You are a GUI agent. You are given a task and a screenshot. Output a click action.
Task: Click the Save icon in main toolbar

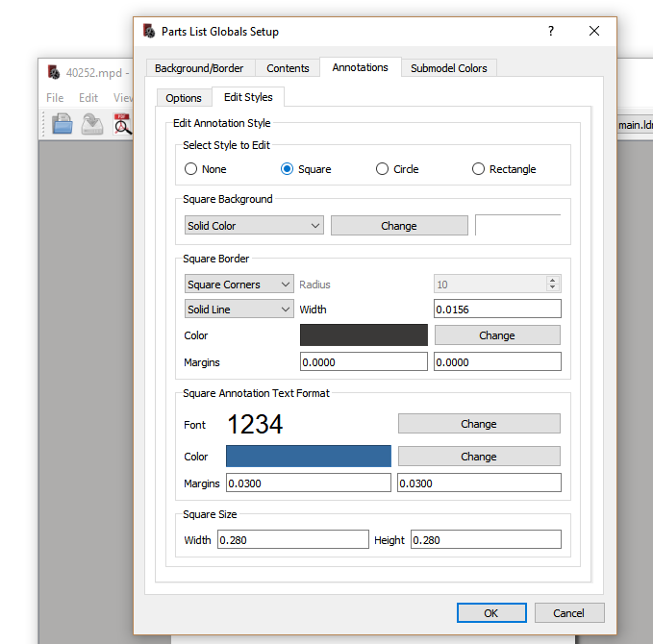click(92, 124)
